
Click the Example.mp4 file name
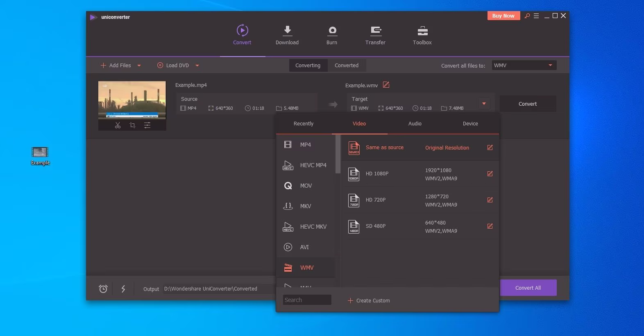(191, 85)
